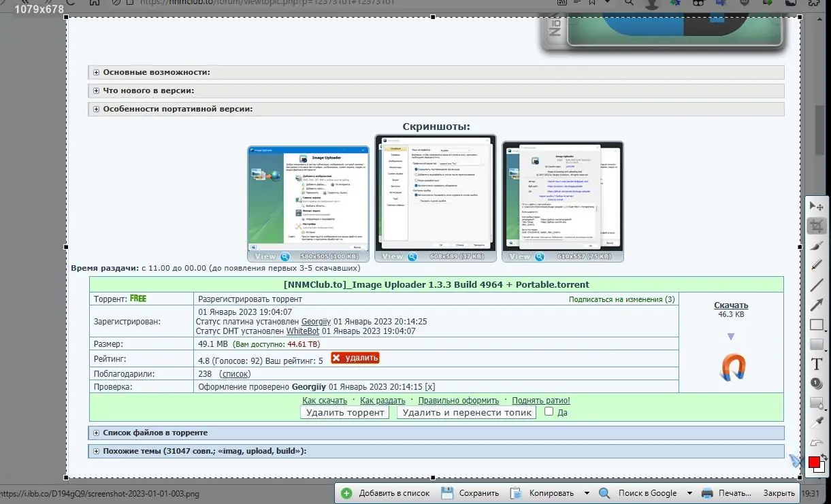
Task: Click the Печать... button
Action: [x=728, y=493]
